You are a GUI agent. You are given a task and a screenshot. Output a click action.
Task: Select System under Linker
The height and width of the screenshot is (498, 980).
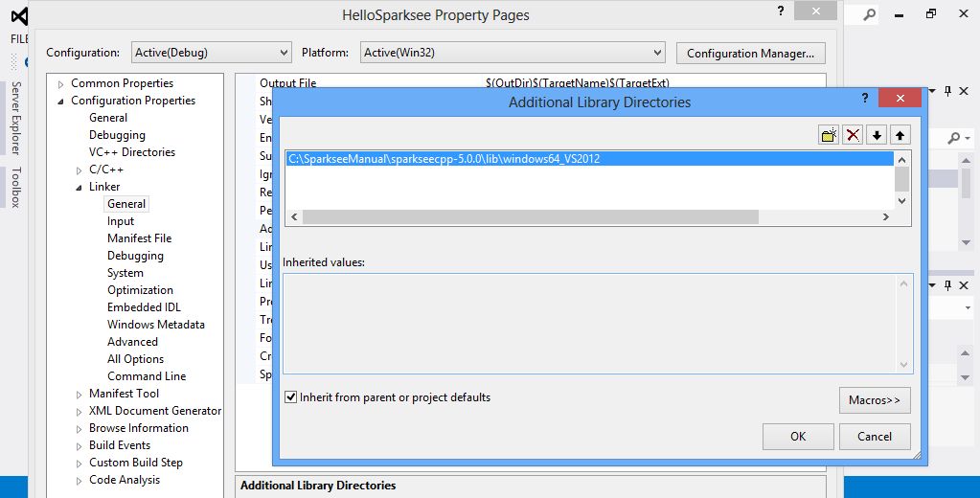(125, 273)
